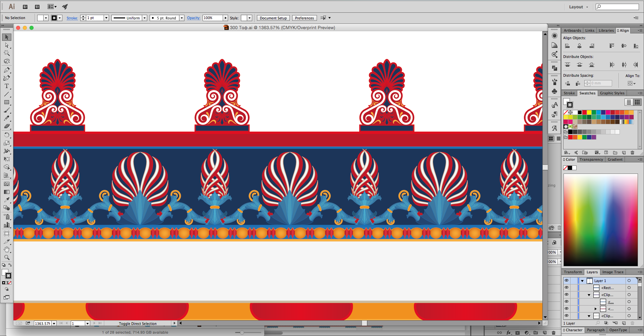Choose the Lasso tool
This screenshot has height=336, width=644.
7,62
